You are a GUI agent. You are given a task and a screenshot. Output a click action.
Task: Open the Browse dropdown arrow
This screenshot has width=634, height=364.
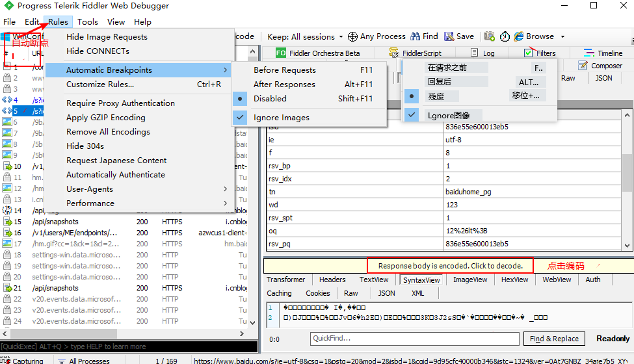click(562, 37)
